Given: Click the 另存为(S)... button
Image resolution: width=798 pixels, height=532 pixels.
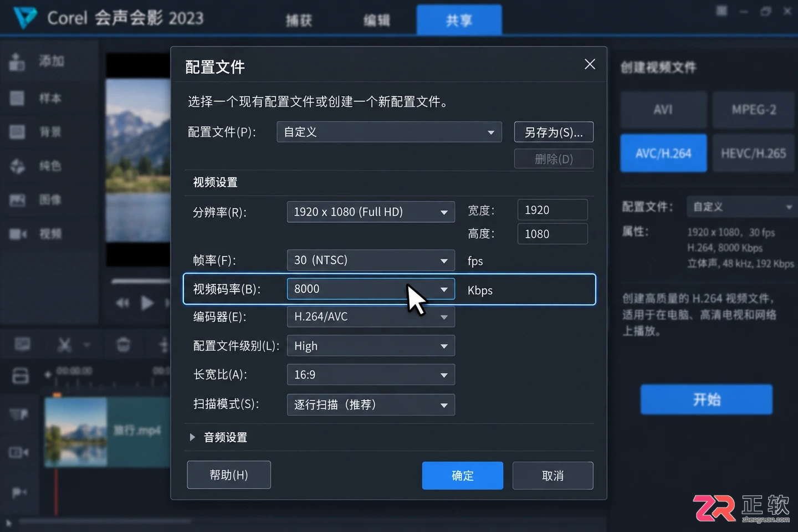Looking at the screenshot, I should tap(554, 132).
